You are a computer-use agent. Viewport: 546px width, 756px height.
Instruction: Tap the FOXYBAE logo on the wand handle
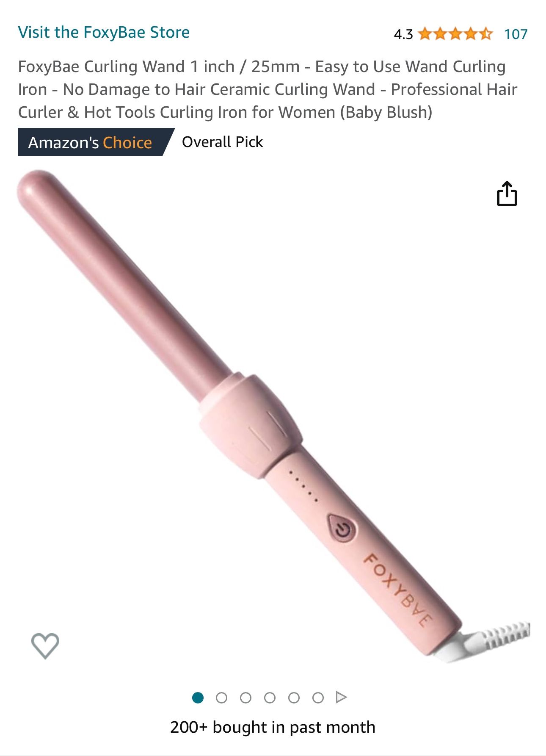point(398,590)
